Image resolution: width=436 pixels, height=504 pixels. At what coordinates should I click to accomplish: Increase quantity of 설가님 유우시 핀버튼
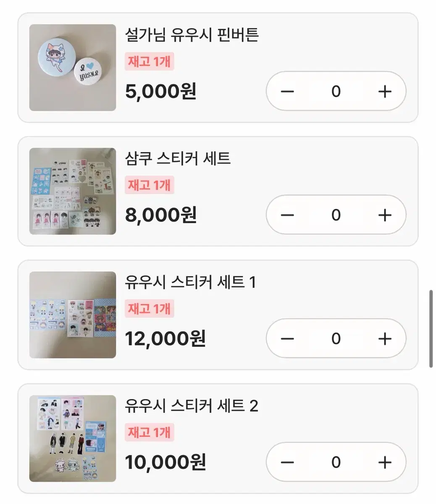coord(385,91)
